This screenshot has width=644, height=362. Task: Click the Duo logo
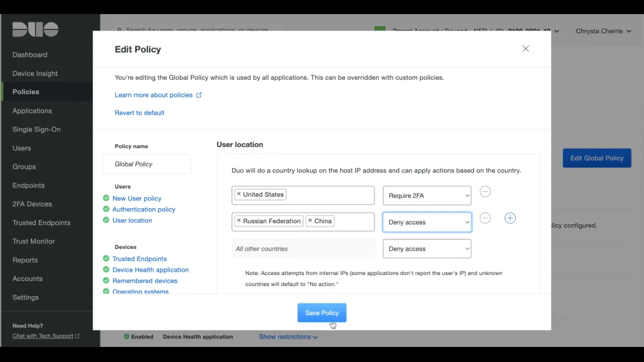(35, 30)
